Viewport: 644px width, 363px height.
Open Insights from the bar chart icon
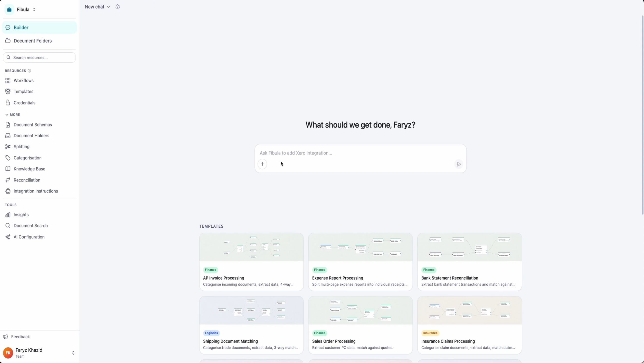pyautogui.click(x=8, y=215)
